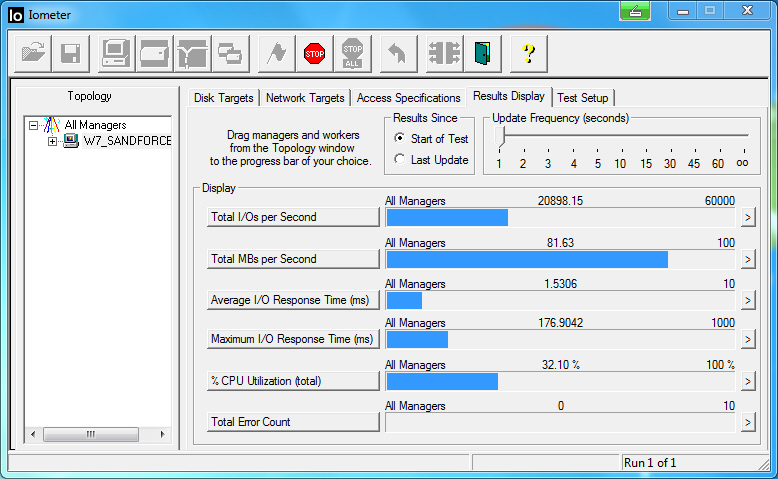Viewport: 778px width, 479px height.
Task: Add a new network worker
Action: [x=193, y=53]
